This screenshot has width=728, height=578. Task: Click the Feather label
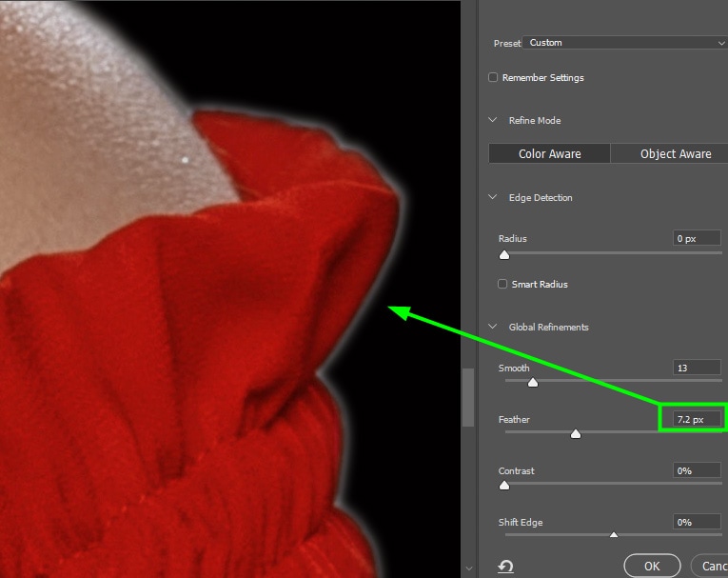point(514,419)
